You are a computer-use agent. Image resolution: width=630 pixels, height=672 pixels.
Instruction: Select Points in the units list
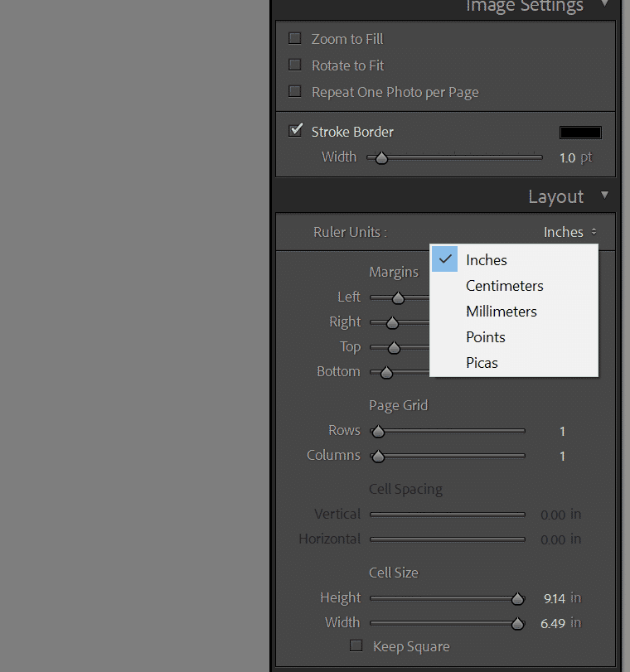485,337
